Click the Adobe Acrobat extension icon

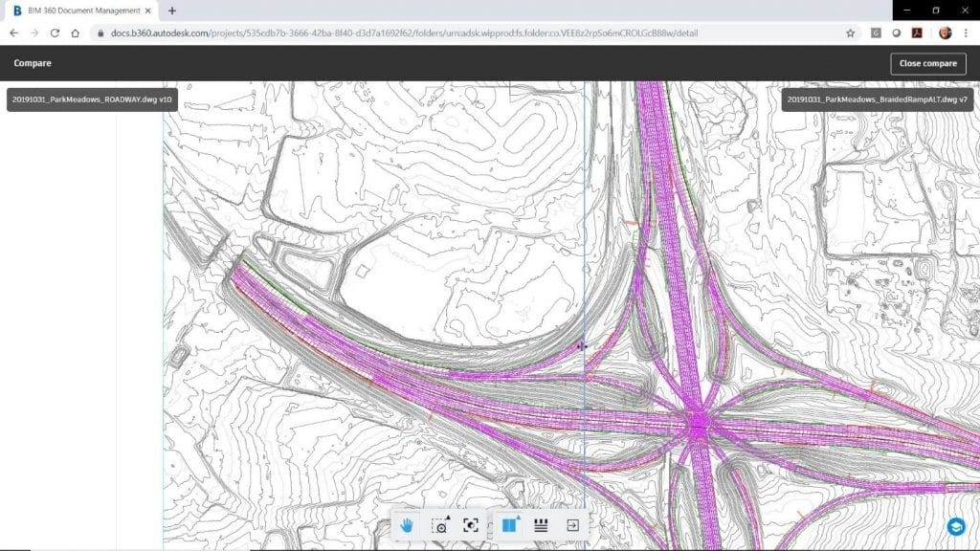916,33
